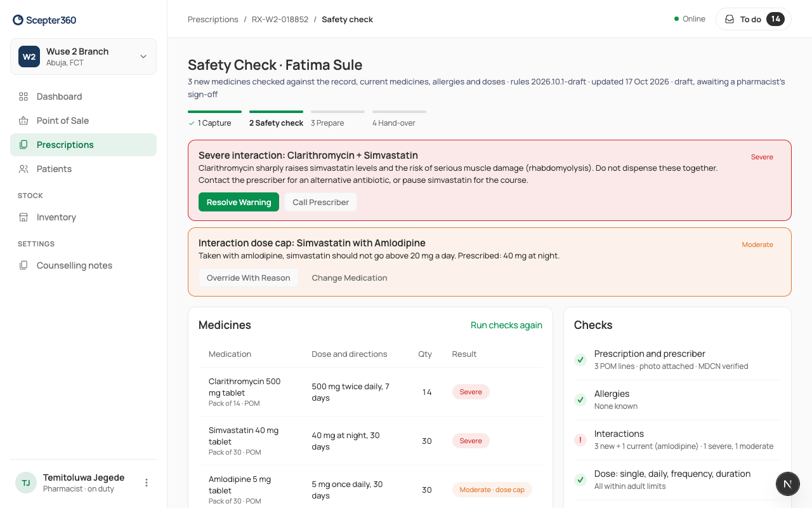
Task: Click the Dose and directions column header
Action: (350, 354)
